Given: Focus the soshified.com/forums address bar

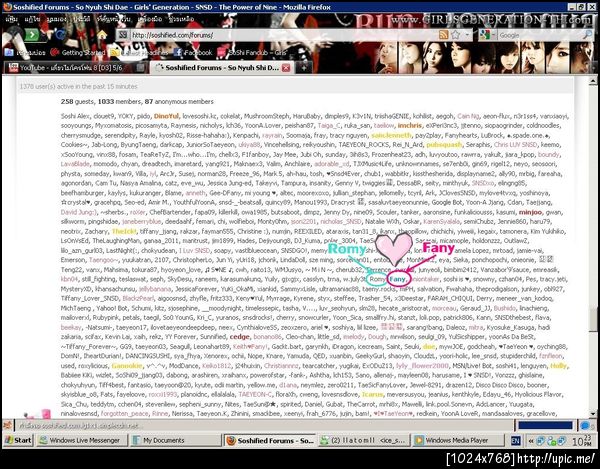Looking at the screenshot, I should coord(283,35).
